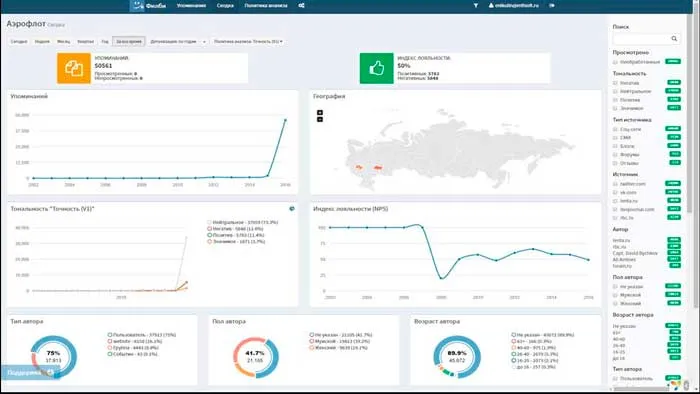Open Сводка in top navigation
The image size is (700, 394).
[x=225, y=5]
